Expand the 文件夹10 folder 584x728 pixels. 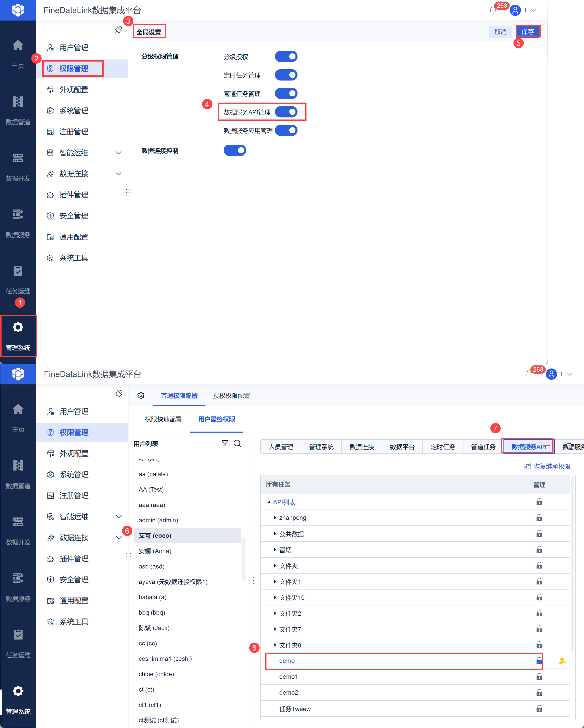275,597
